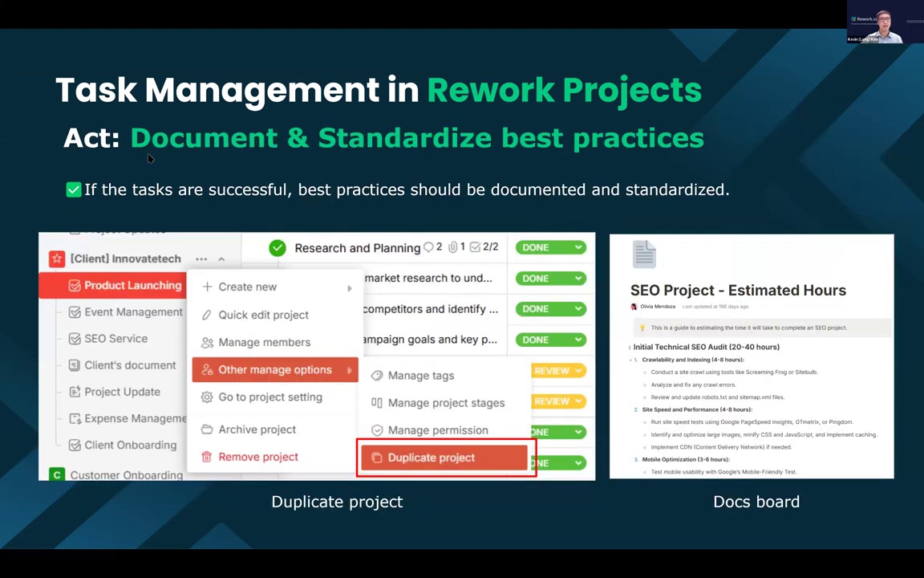This screenshot has width=924, height=578.
Task: Click the green C Customer Onboarding icon
Action: point(57,474)
